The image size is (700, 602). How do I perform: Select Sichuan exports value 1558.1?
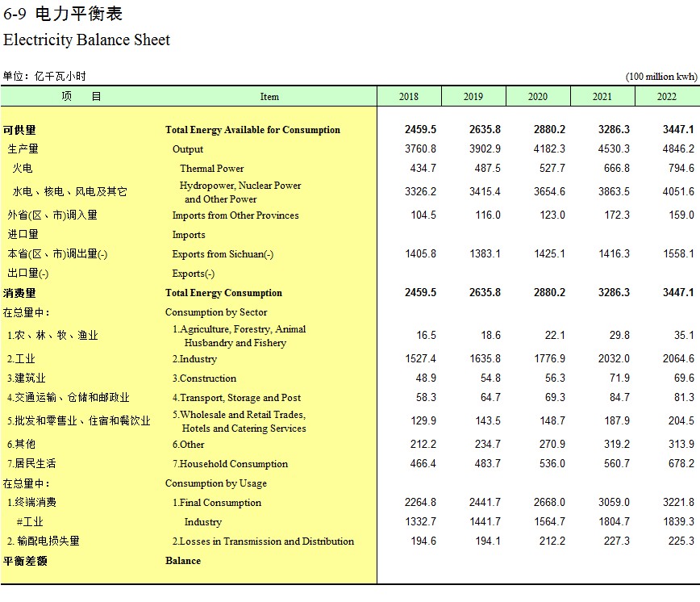tap(678, 253)
